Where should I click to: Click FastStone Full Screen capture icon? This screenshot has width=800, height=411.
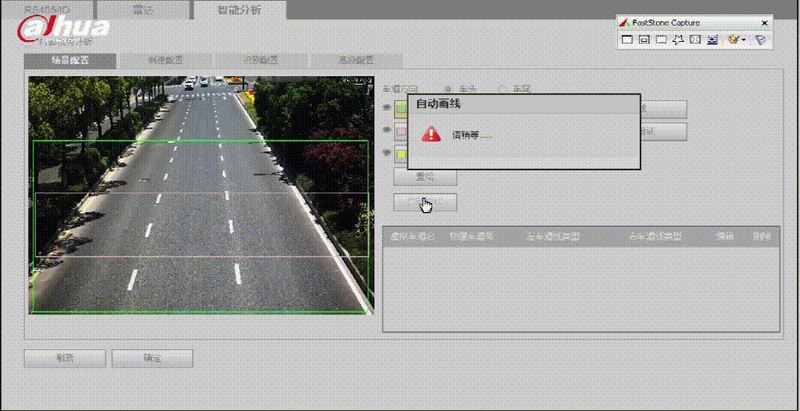696,40
